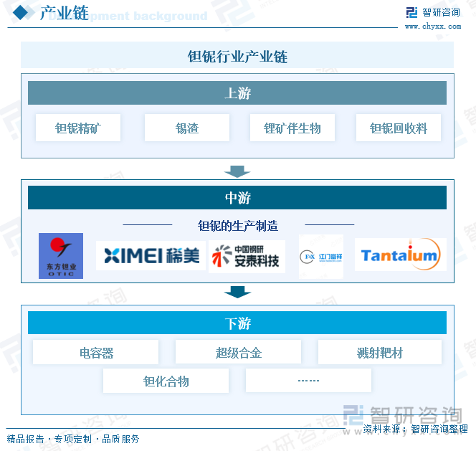Image resolution: width=476 pixels, height=451 pixels.
Task: Click the 产业链 page heading
Action: click(65, 13)
